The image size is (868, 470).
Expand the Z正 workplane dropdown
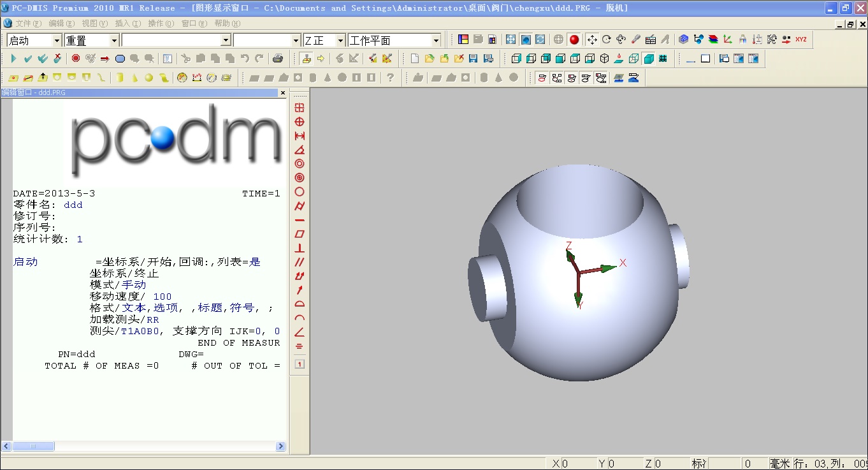pos(340,40)
